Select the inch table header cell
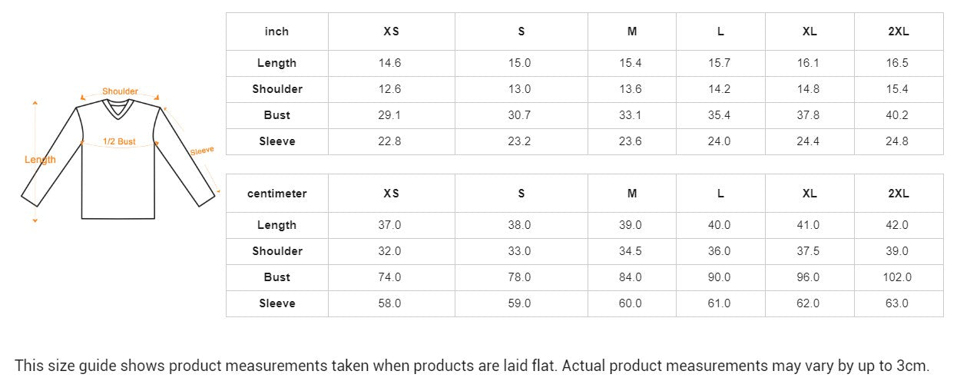Image resolution: width=980 pixels, height=381 pixels. pyautogui.click(x=276, y=31)
